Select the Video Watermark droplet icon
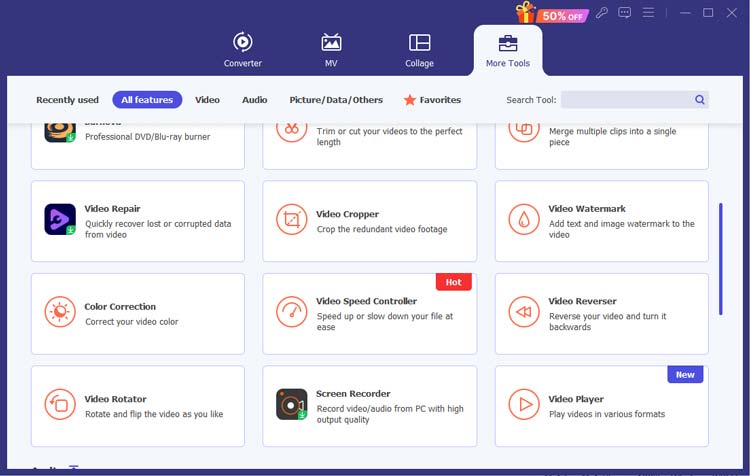The height and width of the screenshot is (476, 750). pos(524,220)
